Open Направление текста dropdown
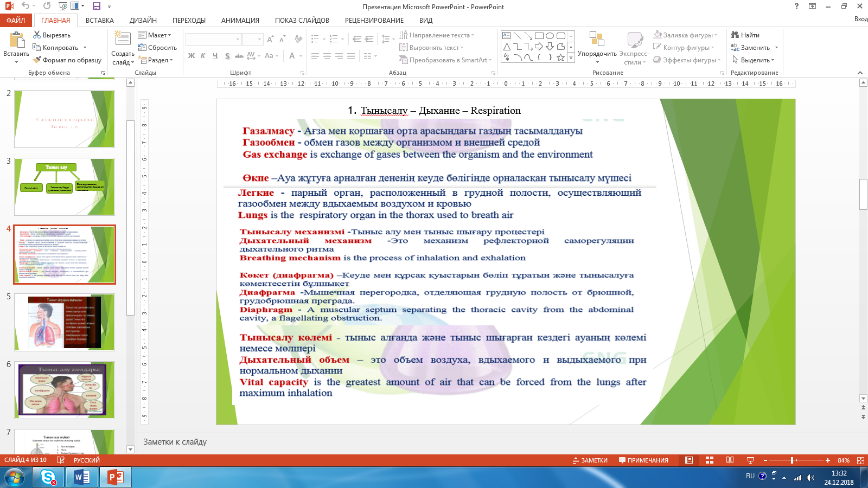Viewport: 868px width, 488px height. click(x=437, y=35)
